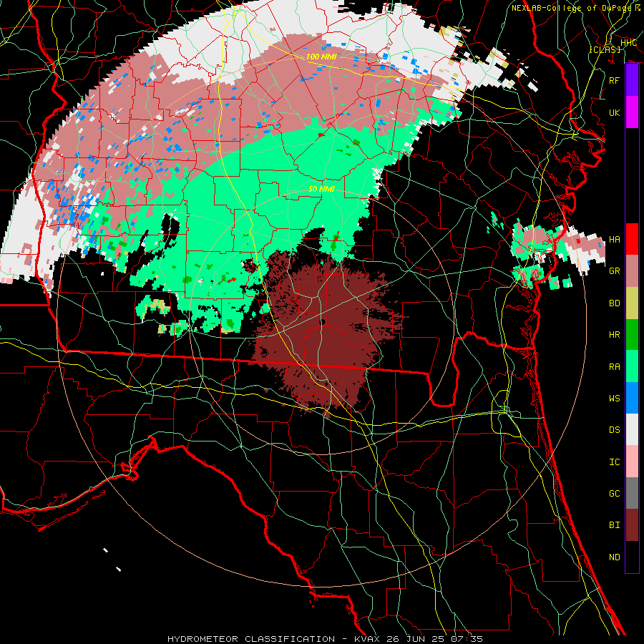Click the UK magenta legend swatch
Viewport: 644px width, 644px height.
632,112
